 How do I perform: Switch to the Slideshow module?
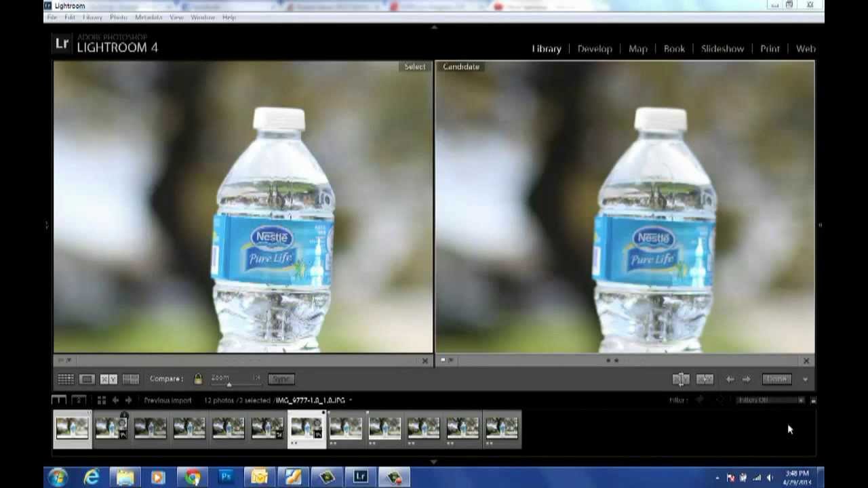723,49
